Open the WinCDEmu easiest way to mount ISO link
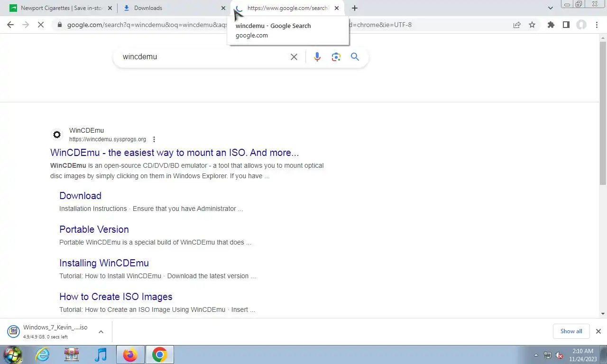 [175, 153]
